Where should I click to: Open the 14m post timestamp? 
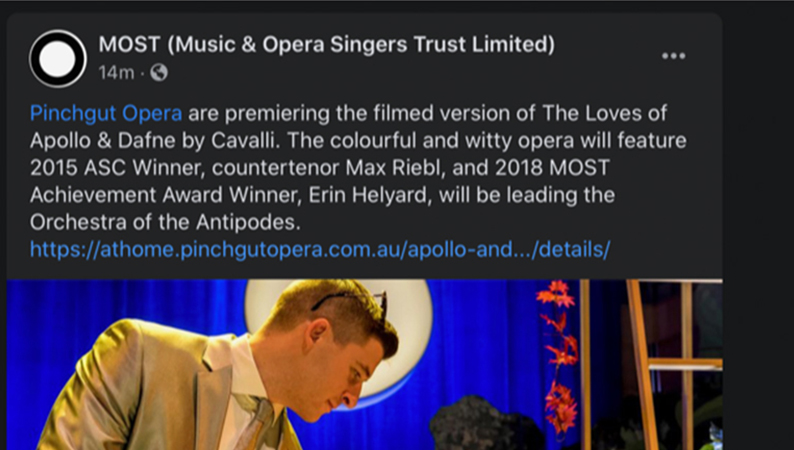116,73
